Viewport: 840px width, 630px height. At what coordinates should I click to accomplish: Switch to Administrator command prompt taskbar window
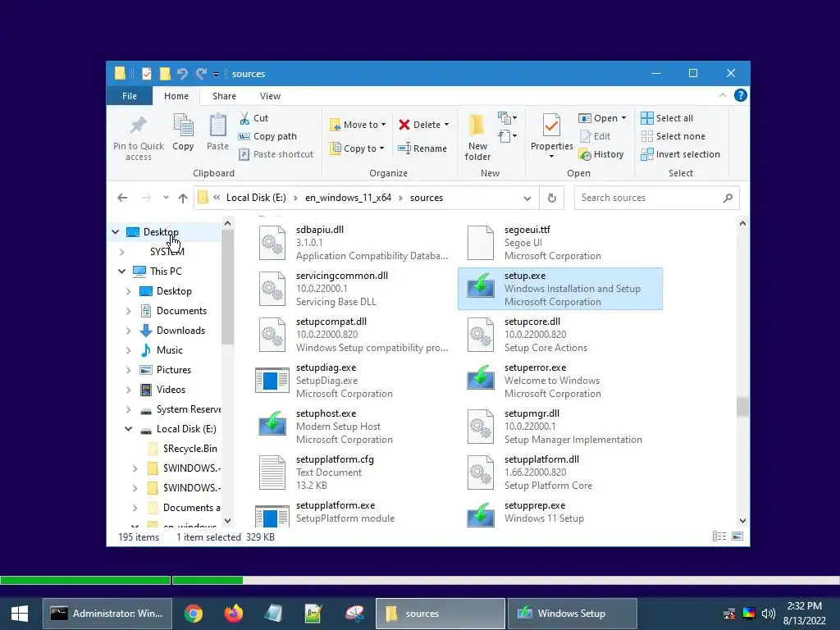point(107,614)
